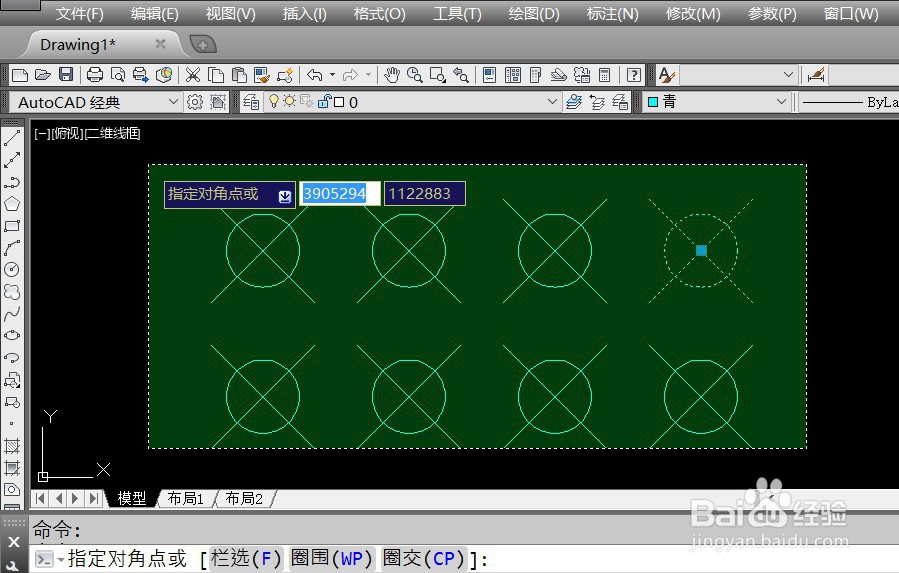Choose 栏选(F) option in command line
This screenshot has height=573, width=899.
tap(246, 558)
